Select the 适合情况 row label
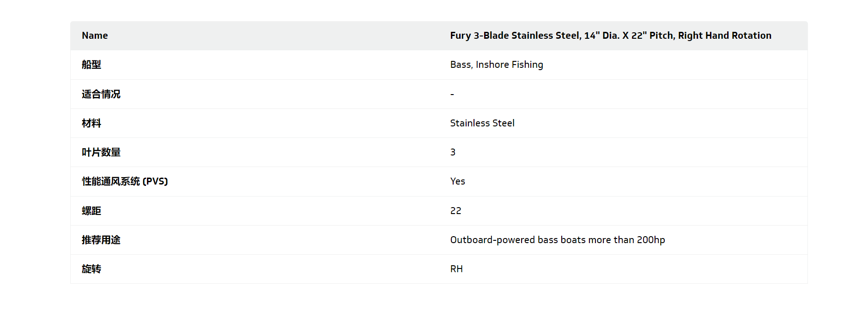This screenshot has width=868, height=316. (101, 94)
